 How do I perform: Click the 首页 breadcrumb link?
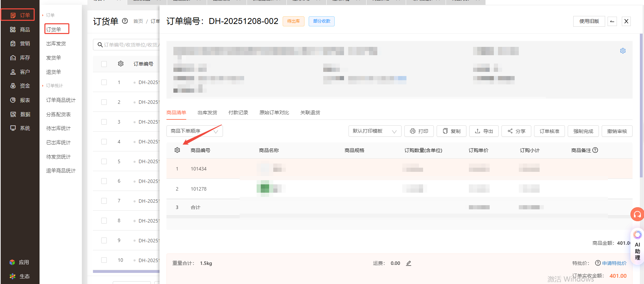pos(138,21)
